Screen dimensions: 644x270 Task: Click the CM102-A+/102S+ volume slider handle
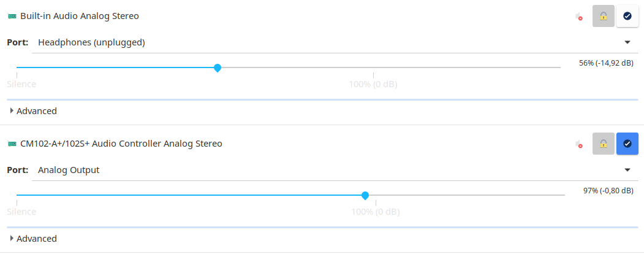365,195
